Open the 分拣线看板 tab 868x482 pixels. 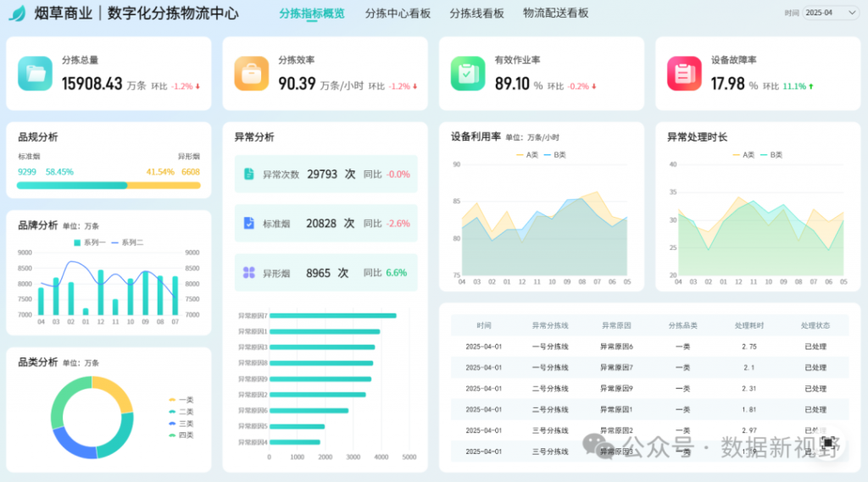tap(476, 14)
